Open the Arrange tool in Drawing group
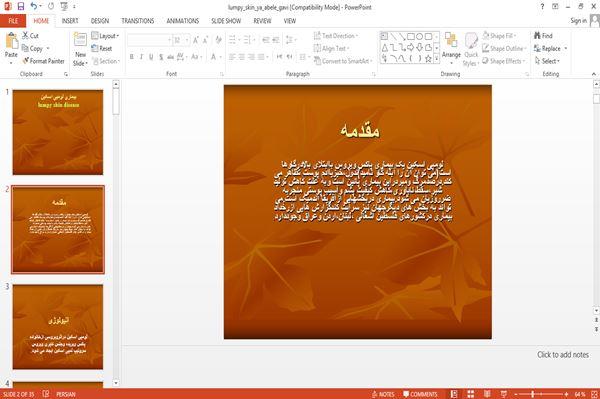The height and width of the screenshot is (399, 600). [451, 48]
